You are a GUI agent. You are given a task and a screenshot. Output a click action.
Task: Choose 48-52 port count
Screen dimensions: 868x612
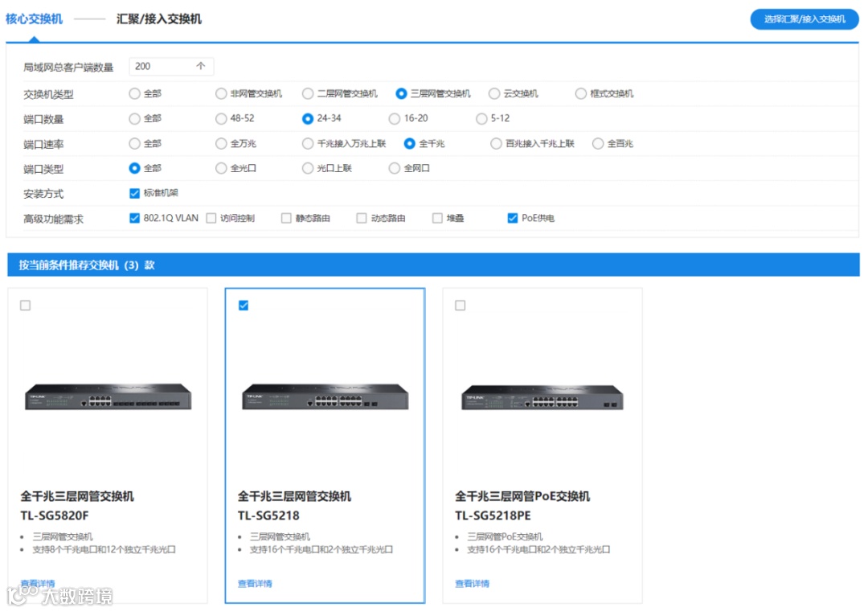point(221,118)
